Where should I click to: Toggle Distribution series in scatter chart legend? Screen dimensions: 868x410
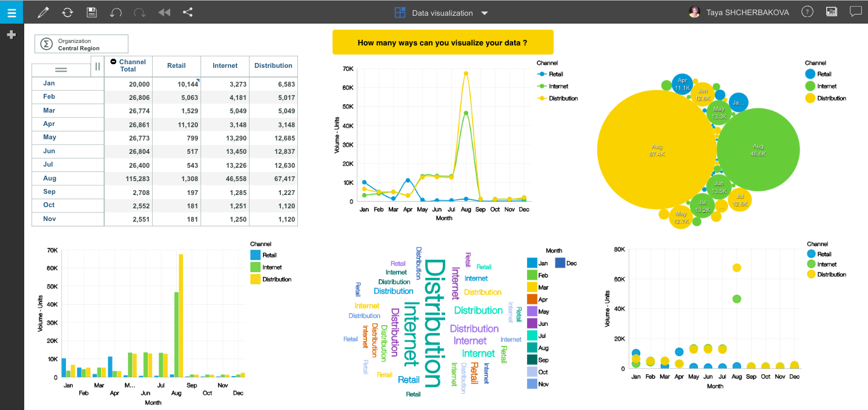tap(831, 274)
